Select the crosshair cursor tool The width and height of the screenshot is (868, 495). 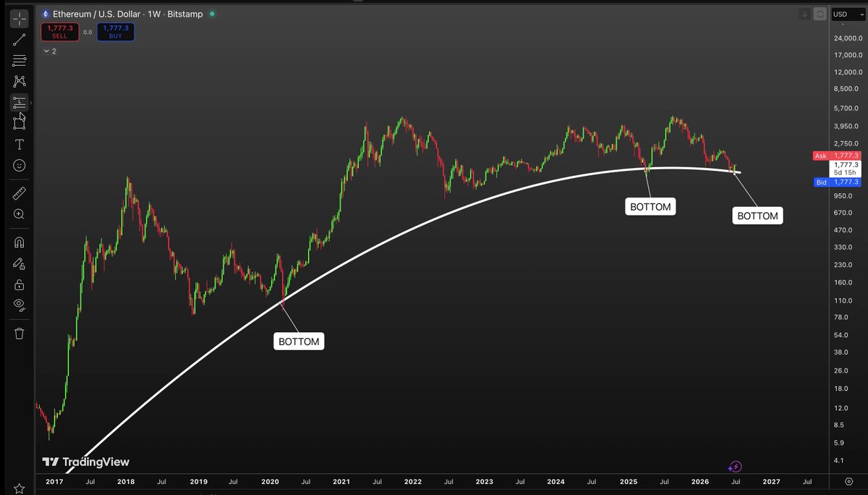[x=20, y=20]
